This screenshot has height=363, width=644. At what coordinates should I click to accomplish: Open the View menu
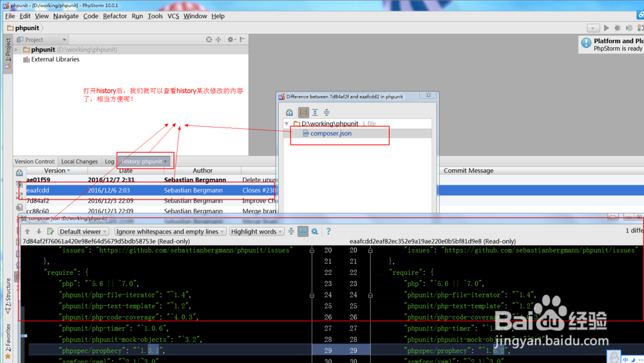click(x=41, y=16)
